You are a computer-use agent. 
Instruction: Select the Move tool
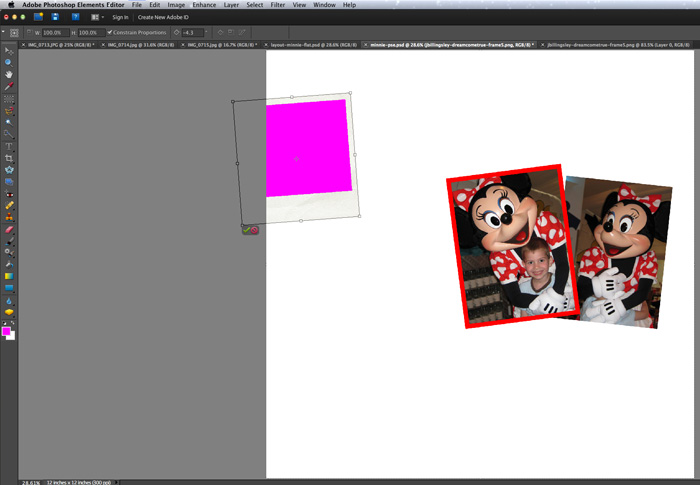pyautogui.click(x=8, y=51)
